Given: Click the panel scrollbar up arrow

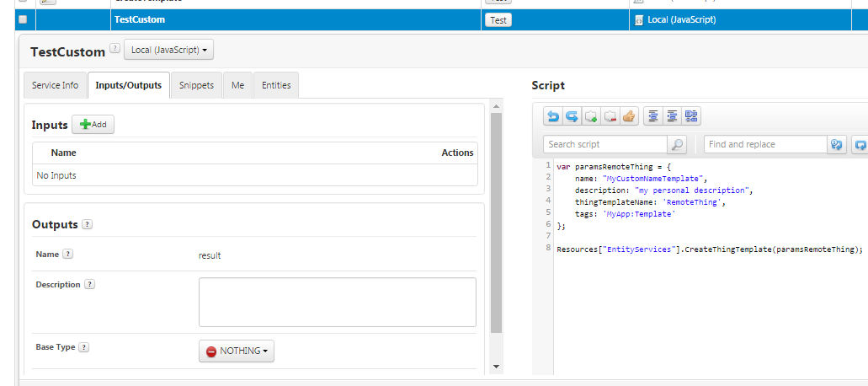Looking at the screenshot, I should pos(496,106).
